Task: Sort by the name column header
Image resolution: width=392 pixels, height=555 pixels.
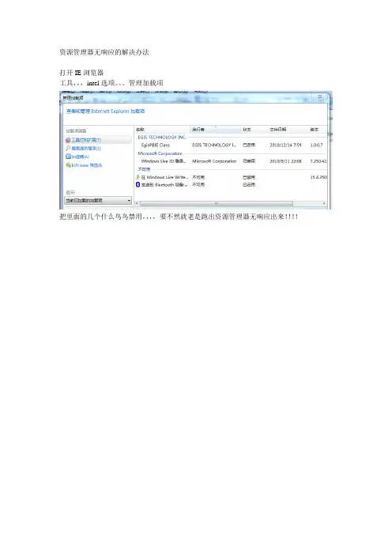Action: (x=140, y=130)
